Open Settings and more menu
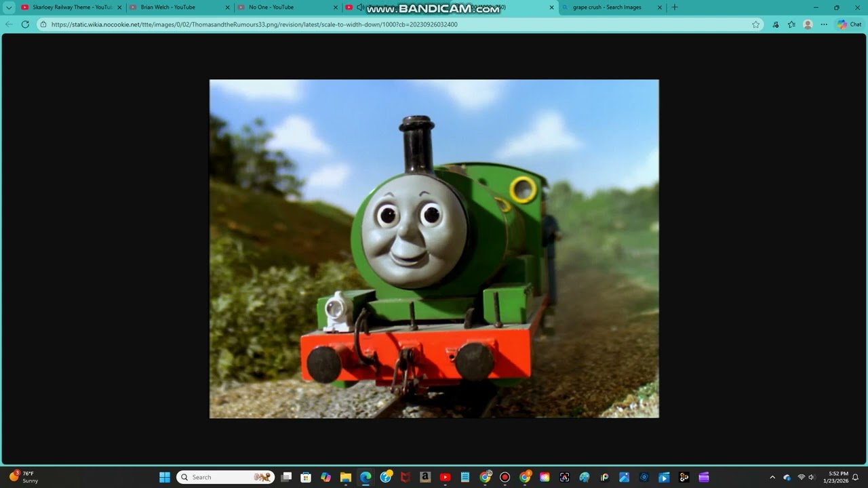This screenshot has width=868, height=488. tap(824, 24)
